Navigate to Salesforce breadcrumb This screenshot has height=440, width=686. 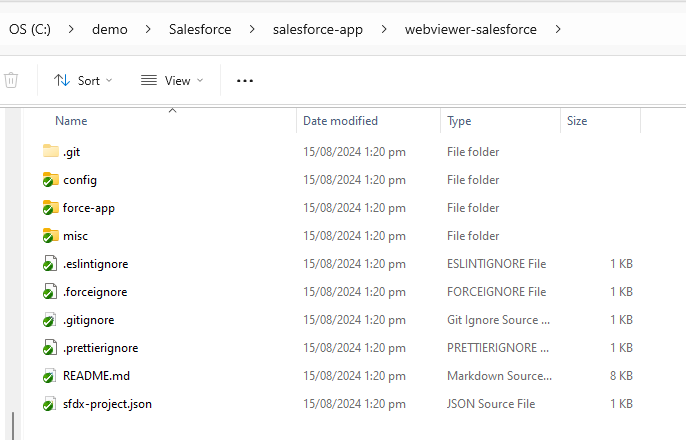click(x=200, y=29)
